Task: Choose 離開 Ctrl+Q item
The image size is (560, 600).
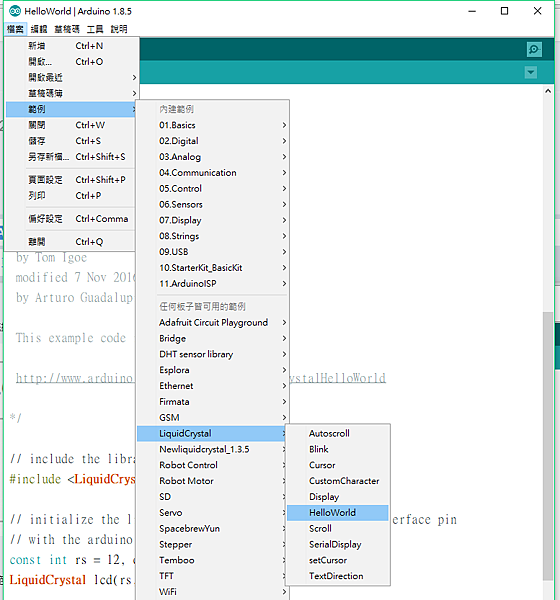Action: pyautogui.click(x=71, y=242)
